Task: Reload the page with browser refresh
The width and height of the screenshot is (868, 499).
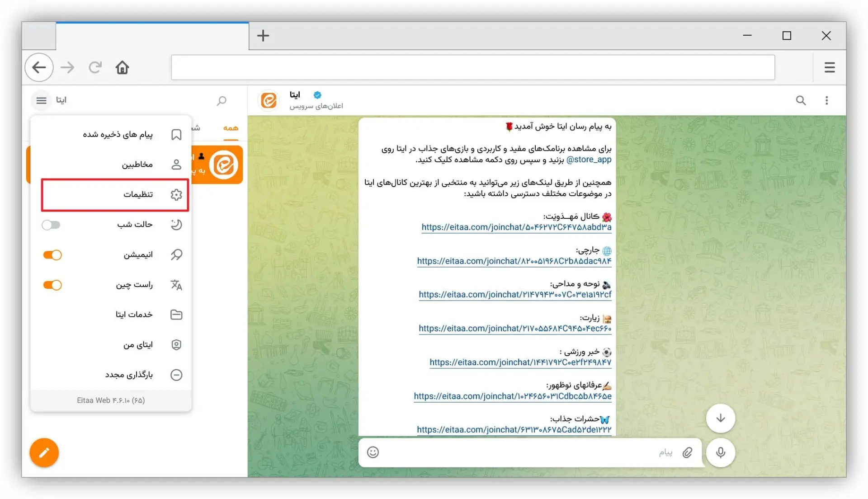Action: (x=95, y=68)
